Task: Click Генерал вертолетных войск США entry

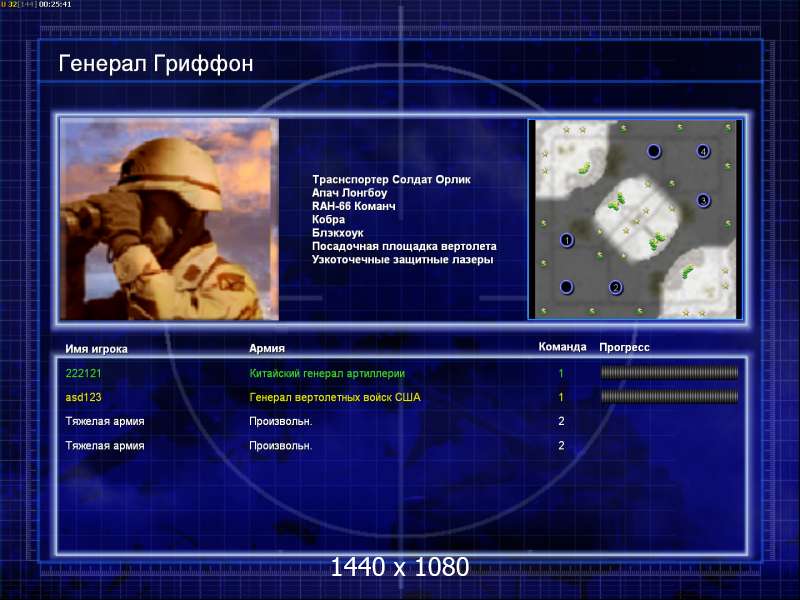Action: (335, 397)
